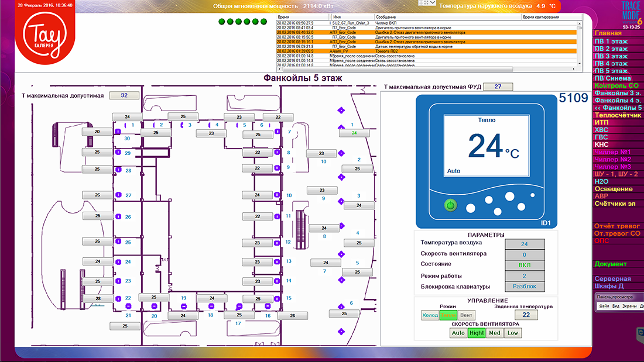Screen dimensions: 644x362
Task: Set fan speed to Auto
Action: (458, 333)
